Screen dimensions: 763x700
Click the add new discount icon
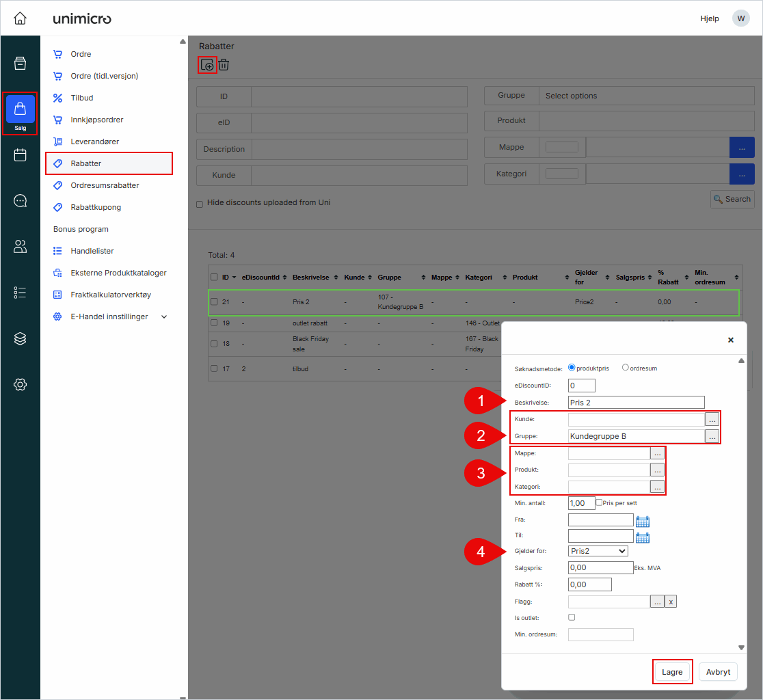(207, 65)
